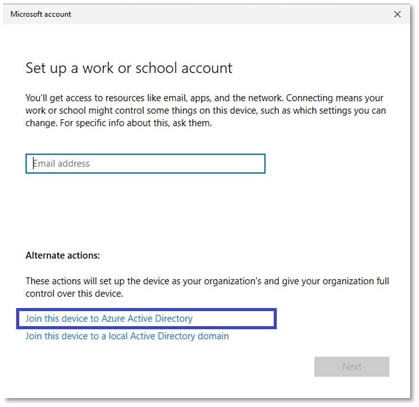Click the words control over this device
This screenshot has height=407, width=419.
74,294
